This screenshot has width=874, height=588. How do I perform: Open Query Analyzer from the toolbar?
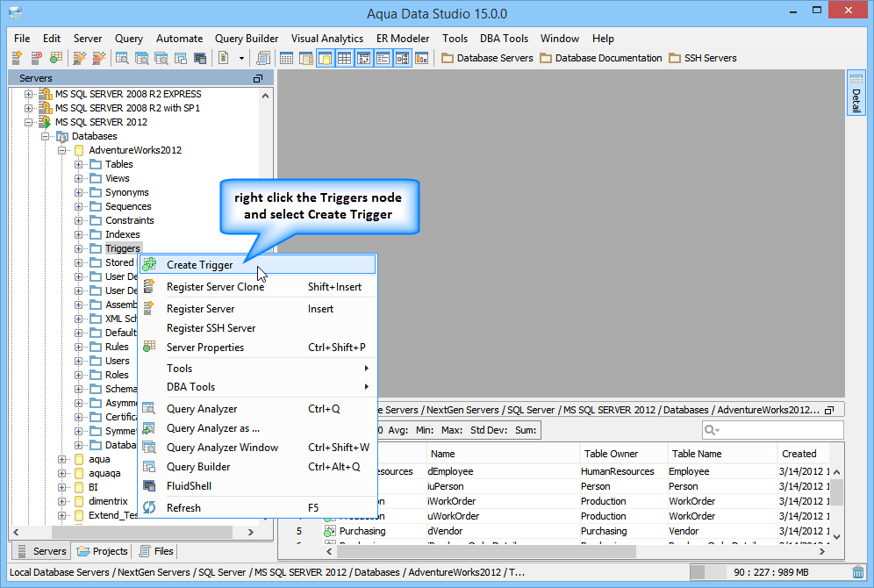click(122, 58)
